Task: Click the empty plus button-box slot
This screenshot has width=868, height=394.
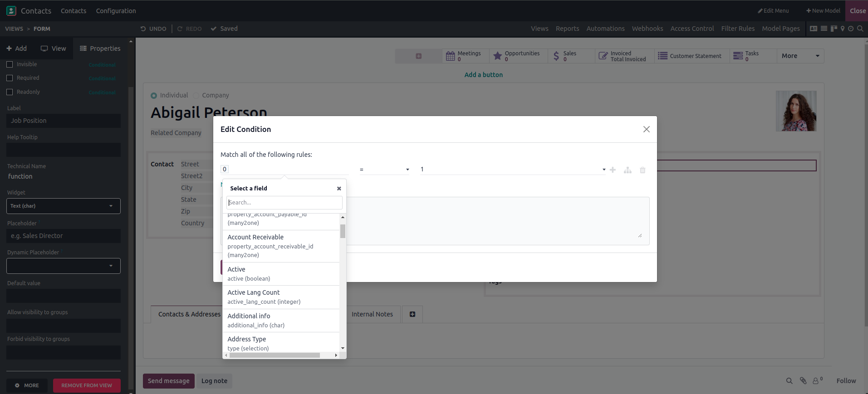Action: coord(418,56)
